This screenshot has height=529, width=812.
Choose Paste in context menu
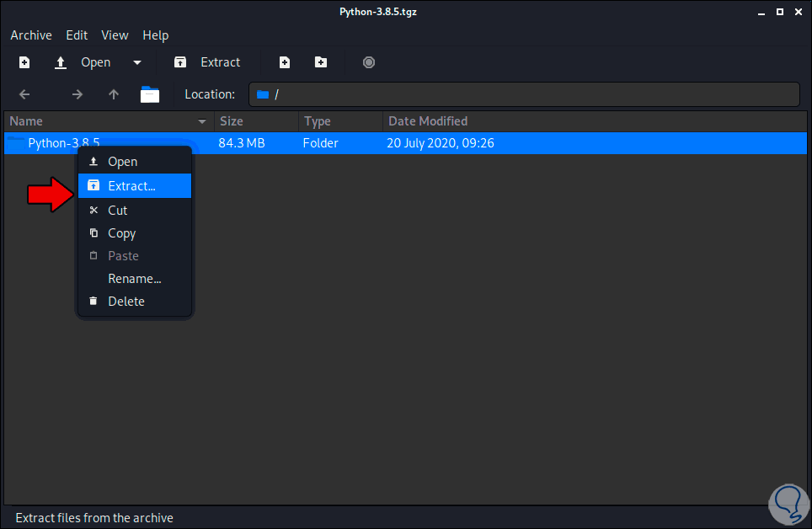click(x=135, y=256)
